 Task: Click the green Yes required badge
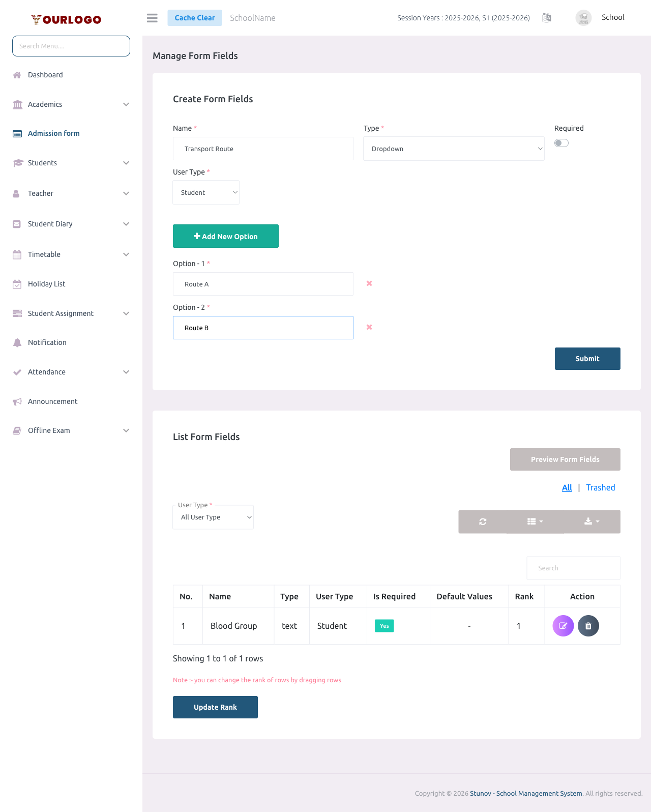[384, 626]
